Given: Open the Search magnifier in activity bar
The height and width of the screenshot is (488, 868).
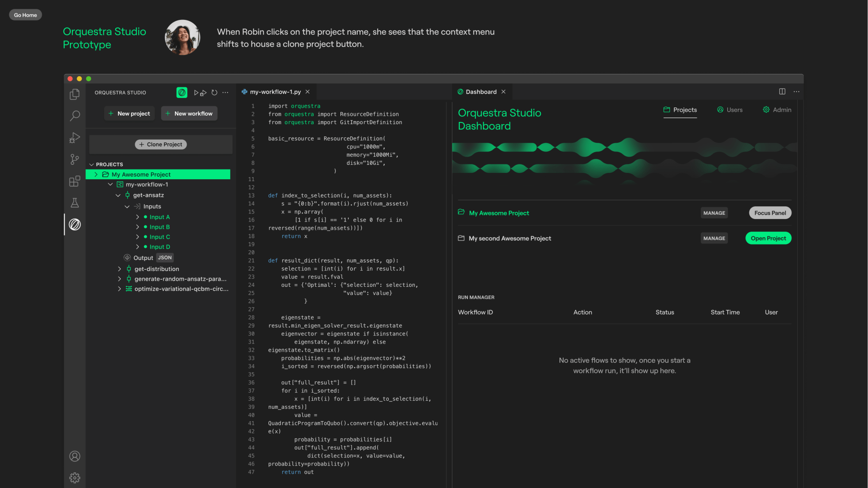Looking at the screenshot, I should tap(75, 116).
